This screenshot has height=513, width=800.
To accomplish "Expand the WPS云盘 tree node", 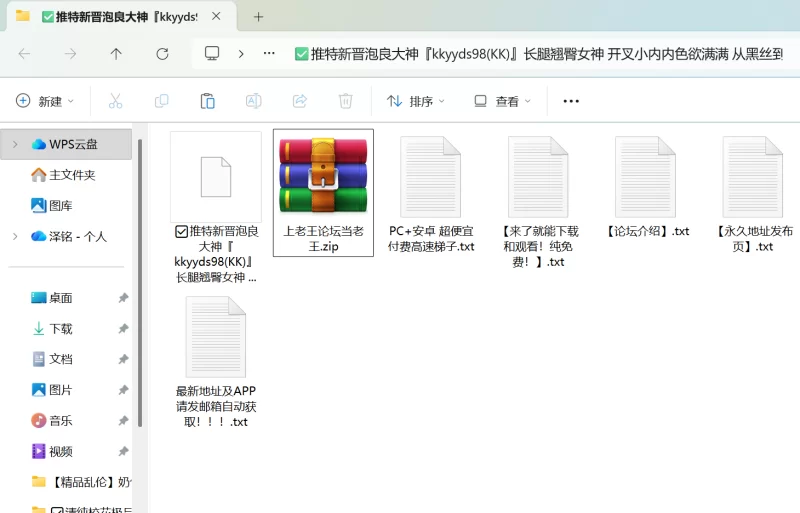I will coord(14,144).
